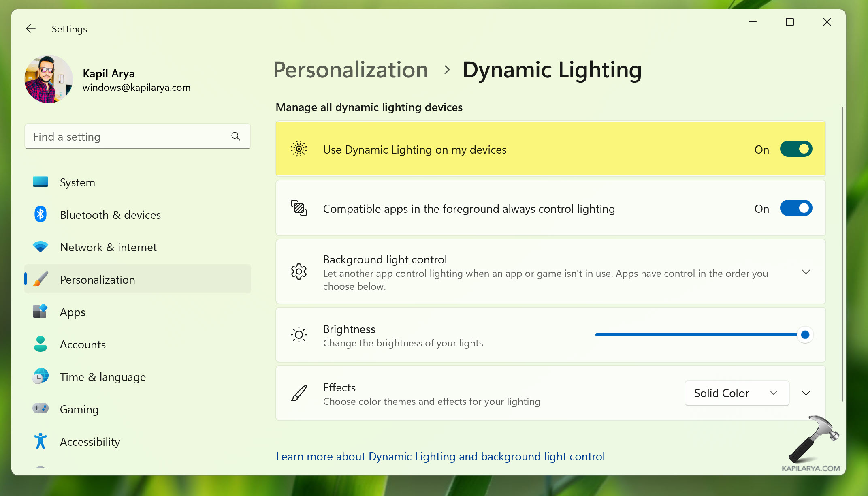Click the Accessibility figure icon
868x496 pixels.
click(x=41, y=441)
